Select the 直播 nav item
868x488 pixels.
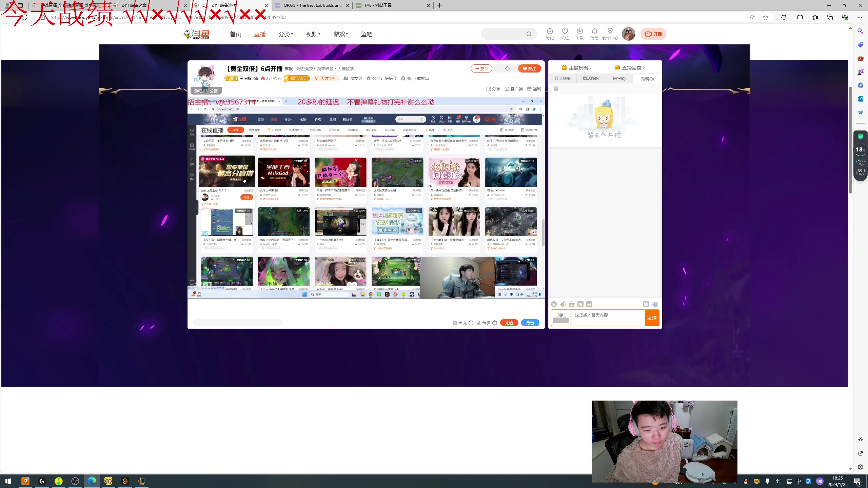[260, 34]
